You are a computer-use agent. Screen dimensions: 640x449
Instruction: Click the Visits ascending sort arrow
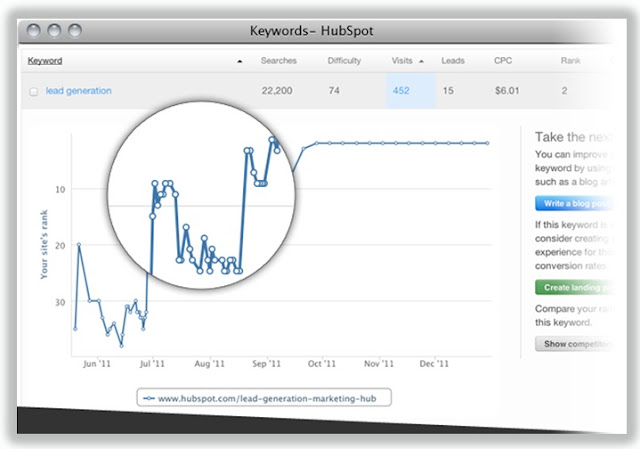tap(421, 61)
